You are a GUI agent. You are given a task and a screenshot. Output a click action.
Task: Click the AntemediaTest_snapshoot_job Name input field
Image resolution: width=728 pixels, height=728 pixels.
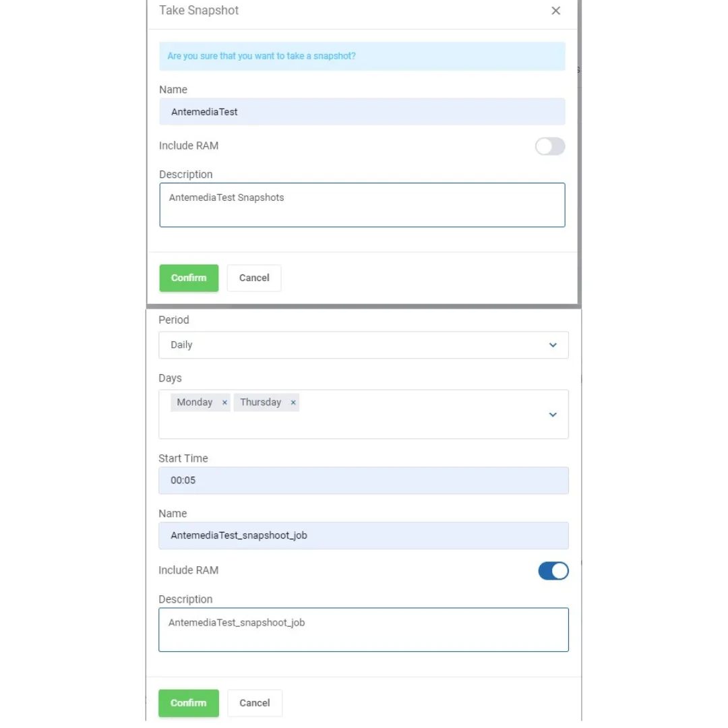coord(363,536)
